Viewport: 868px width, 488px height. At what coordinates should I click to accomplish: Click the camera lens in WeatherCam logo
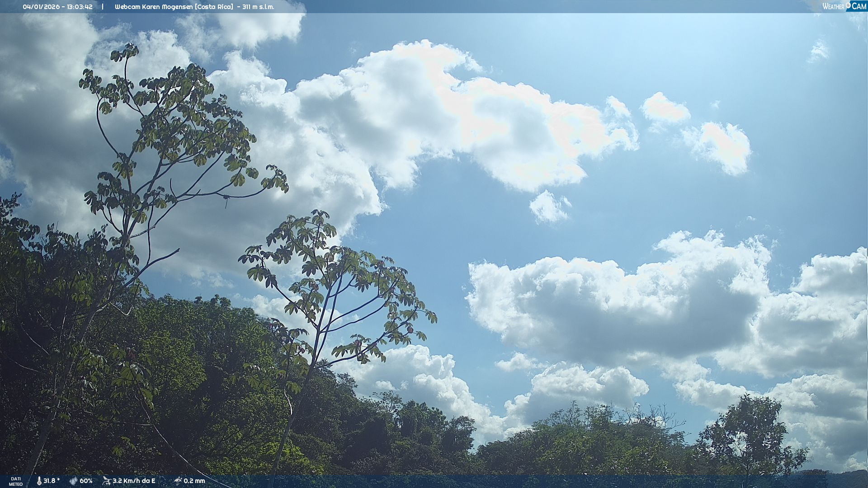[x=848, y=5]
